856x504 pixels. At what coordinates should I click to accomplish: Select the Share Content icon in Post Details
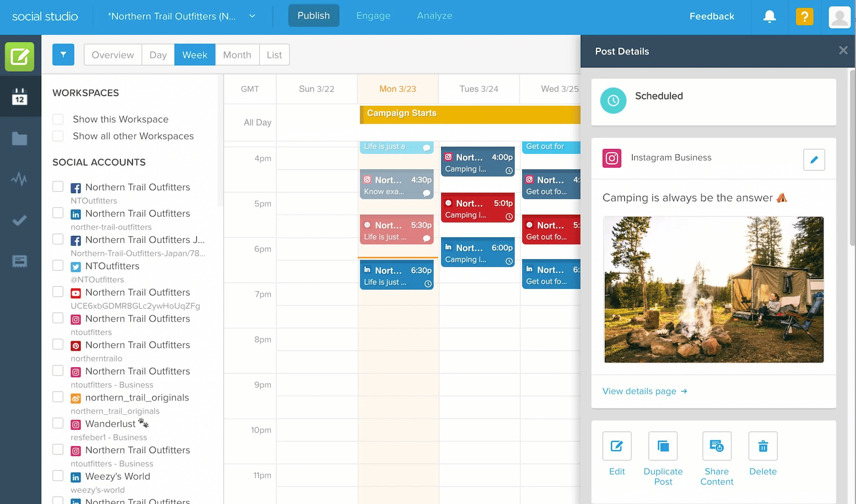pos(716,446)
